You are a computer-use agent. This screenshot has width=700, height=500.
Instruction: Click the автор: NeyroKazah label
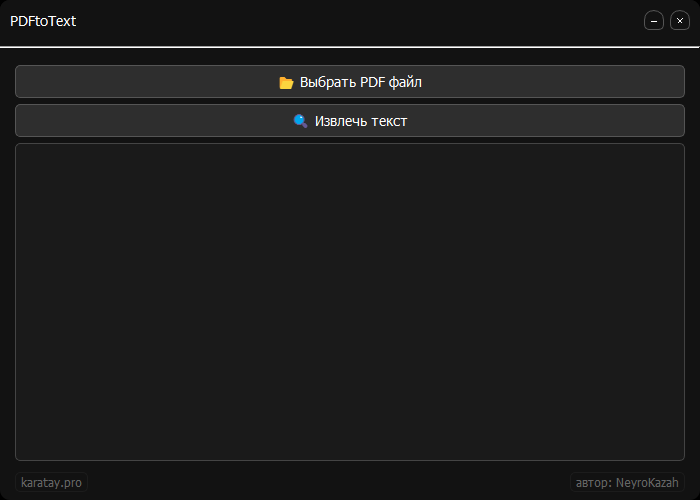[627, 482]
